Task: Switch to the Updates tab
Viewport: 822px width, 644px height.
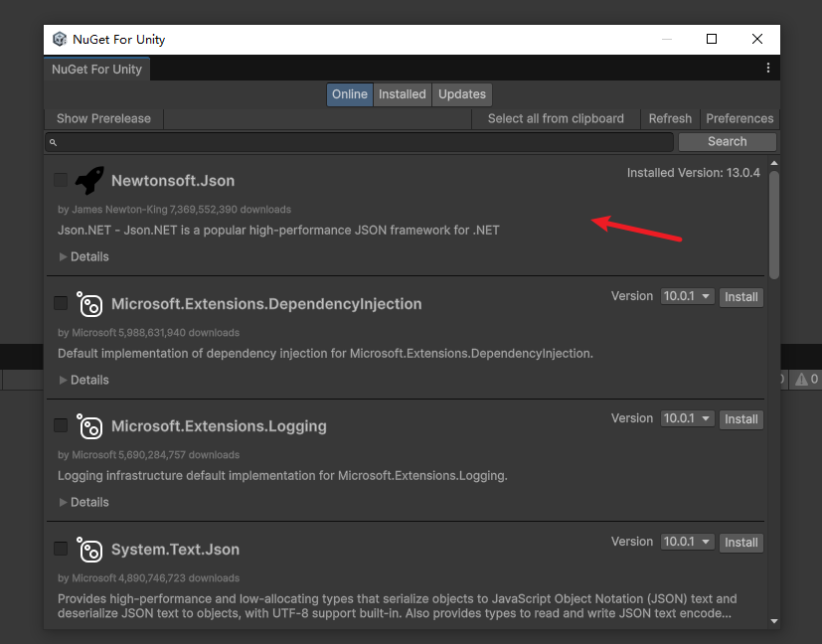Action: [462, 94]
